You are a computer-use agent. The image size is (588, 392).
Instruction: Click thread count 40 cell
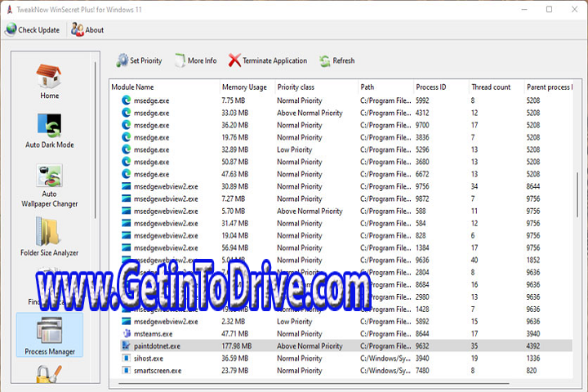474,260
